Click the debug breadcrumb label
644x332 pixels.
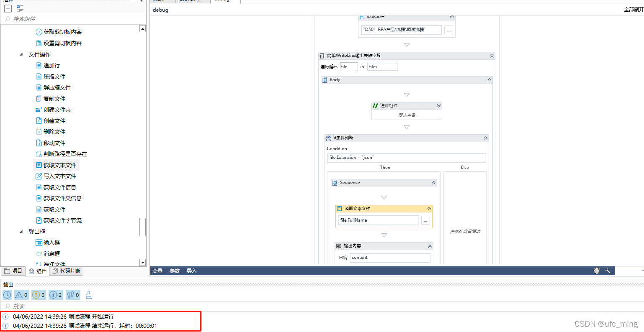point(160,10)
